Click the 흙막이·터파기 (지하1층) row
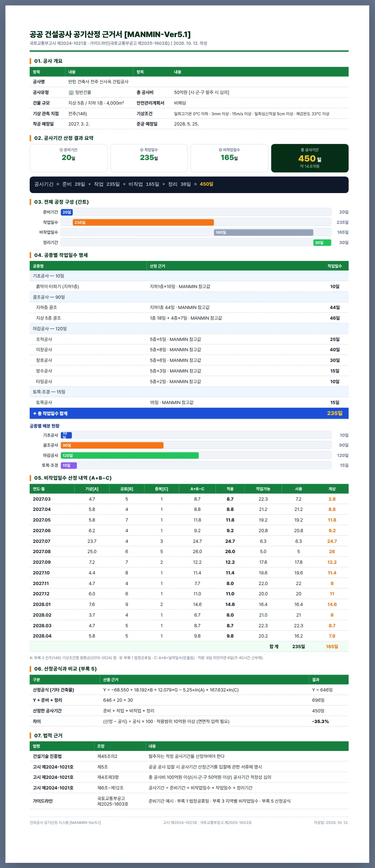 tap(189, 287)
